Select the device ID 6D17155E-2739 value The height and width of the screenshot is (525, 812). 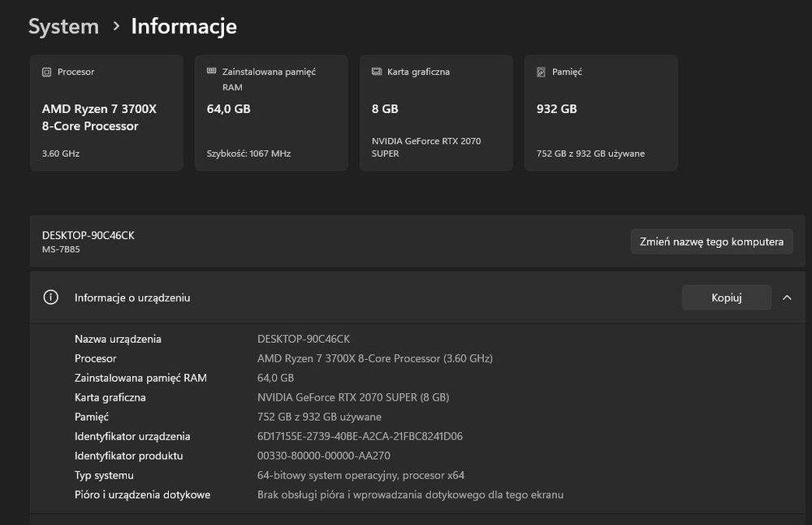click(360, 436)
